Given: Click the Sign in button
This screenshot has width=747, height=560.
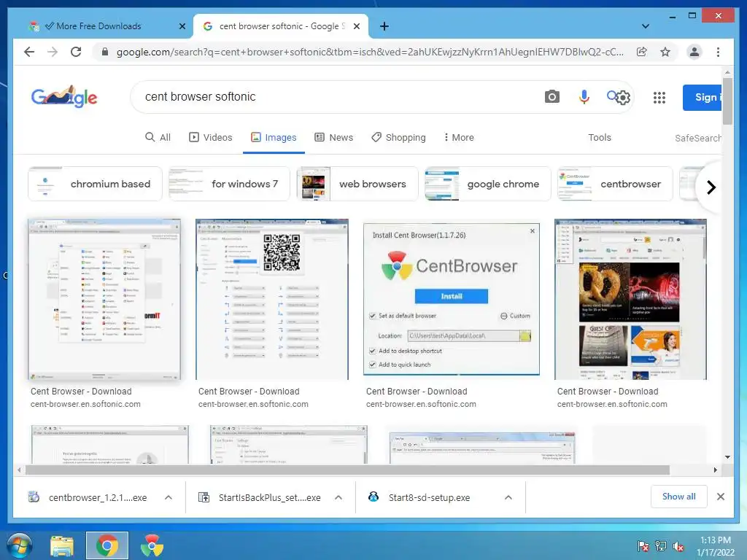Looking at the screenshot, I should pyautogui.click(x=703, y=98).
